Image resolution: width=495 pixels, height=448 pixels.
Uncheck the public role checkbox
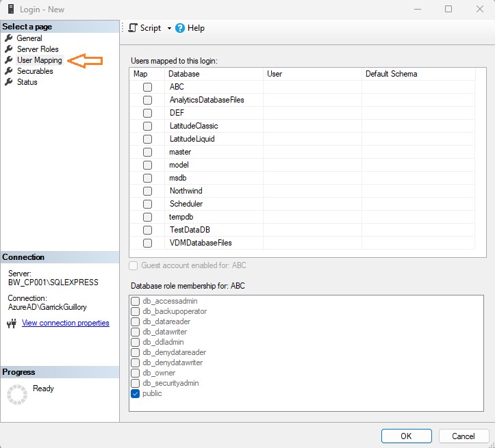click(x=135, y=393)
